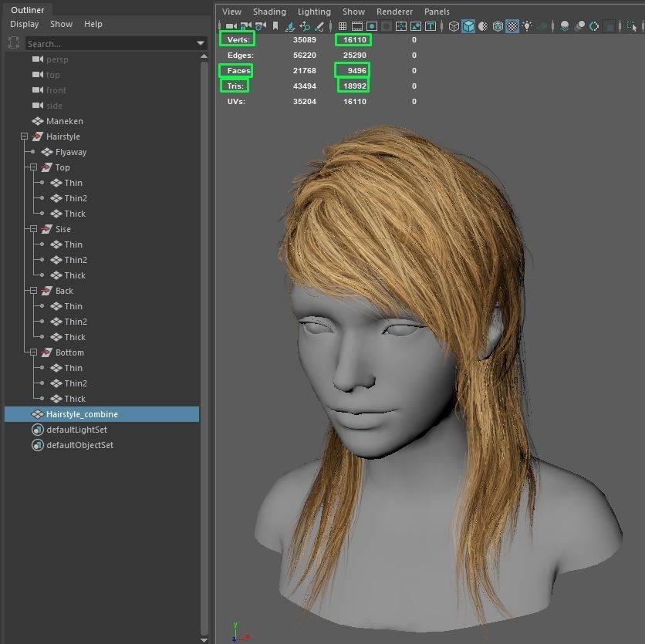Click the Outliner Search field
This screenshot has width=645, height=644.
pyautogui.click(x=110, y=44)
